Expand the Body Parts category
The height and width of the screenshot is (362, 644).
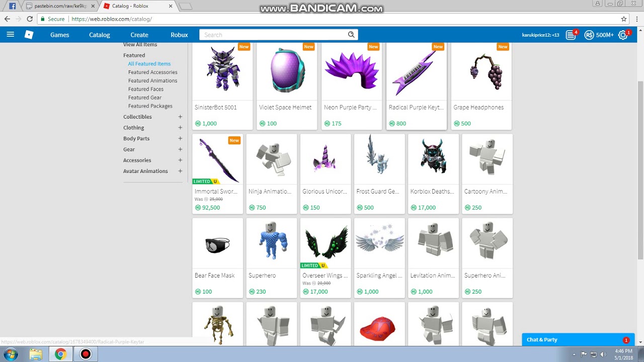point(180,138)
